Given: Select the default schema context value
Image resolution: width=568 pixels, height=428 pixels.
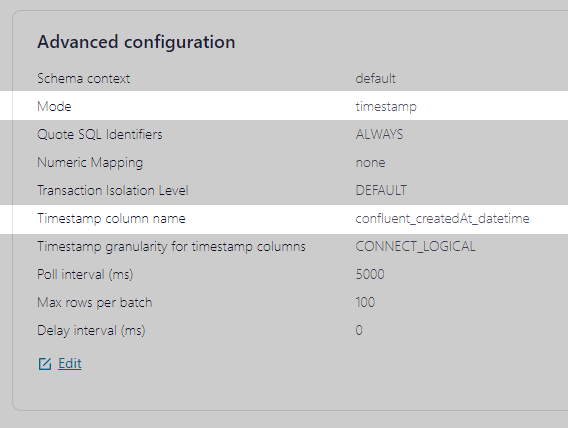Looking at the screenshot, I should 376,79.
